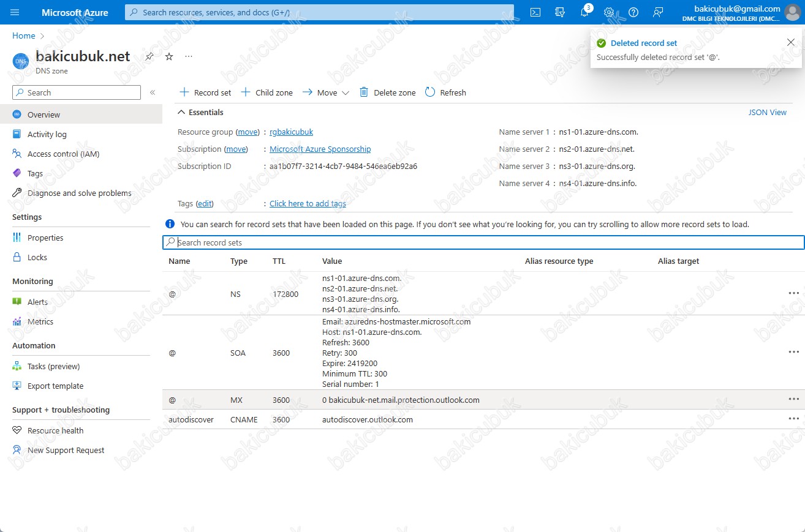Open the Help question mark icon
This screenshot has height=532, width=805.
tap(633, 12)
